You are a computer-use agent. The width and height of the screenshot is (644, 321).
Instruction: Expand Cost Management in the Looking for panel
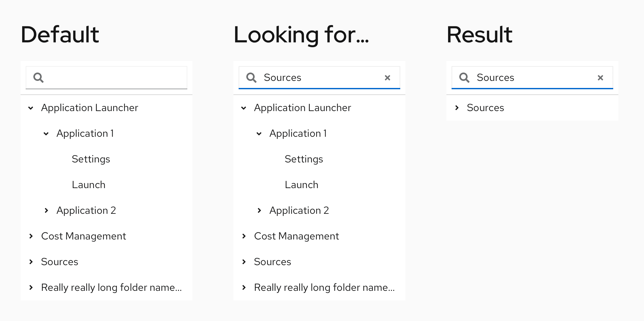coord(244,236)
